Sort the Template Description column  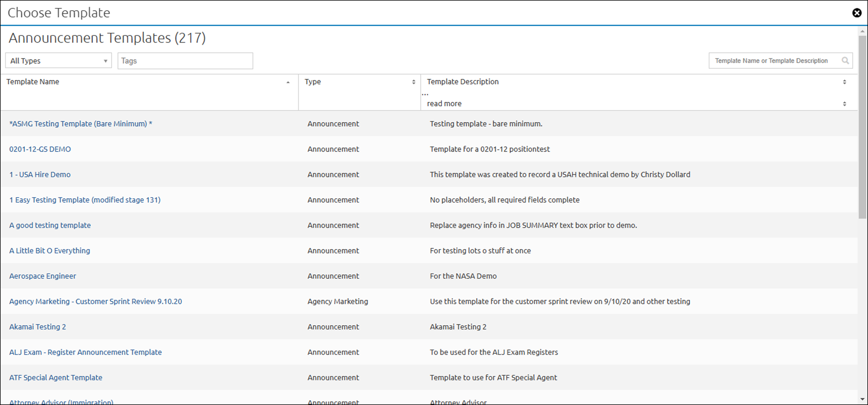tap(844, 82)
